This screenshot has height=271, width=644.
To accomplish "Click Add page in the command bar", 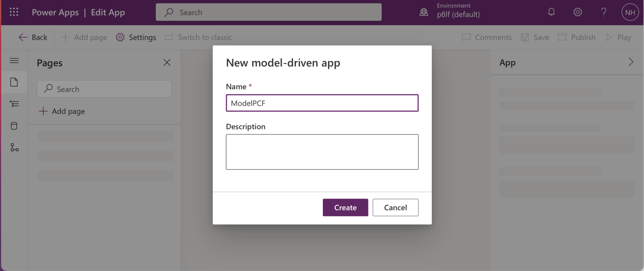I will click(84, 37).
